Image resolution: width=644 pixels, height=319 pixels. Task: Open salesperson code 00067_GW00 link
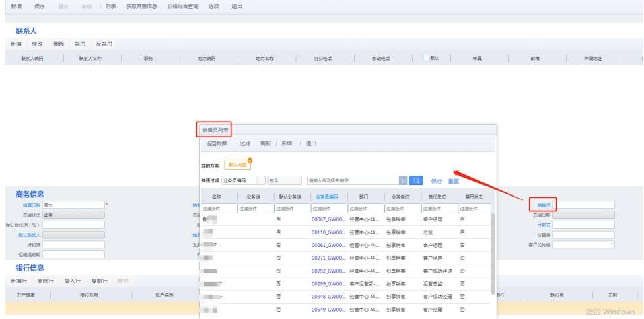[328, 219]
